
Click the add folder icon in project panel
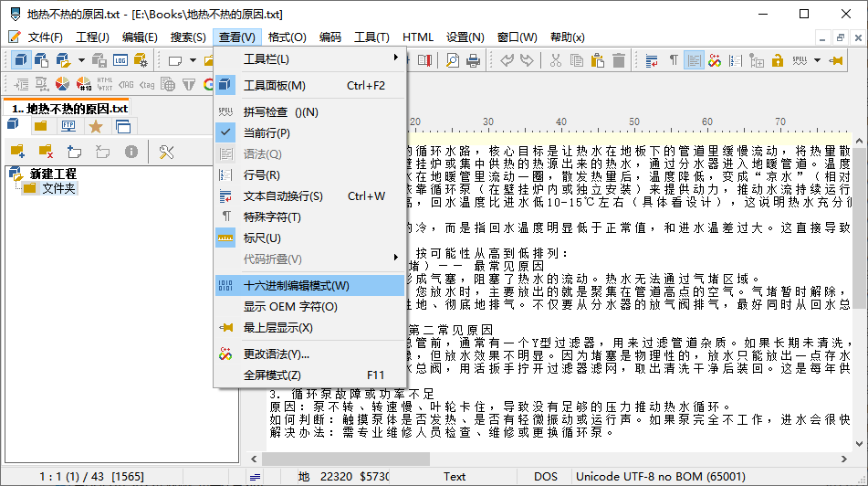point(16,151)
